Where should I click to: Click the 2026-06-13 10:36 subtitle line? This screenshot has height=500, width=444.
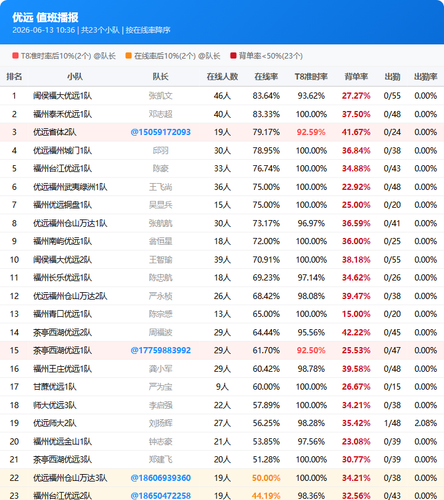[x=91, y=30]
